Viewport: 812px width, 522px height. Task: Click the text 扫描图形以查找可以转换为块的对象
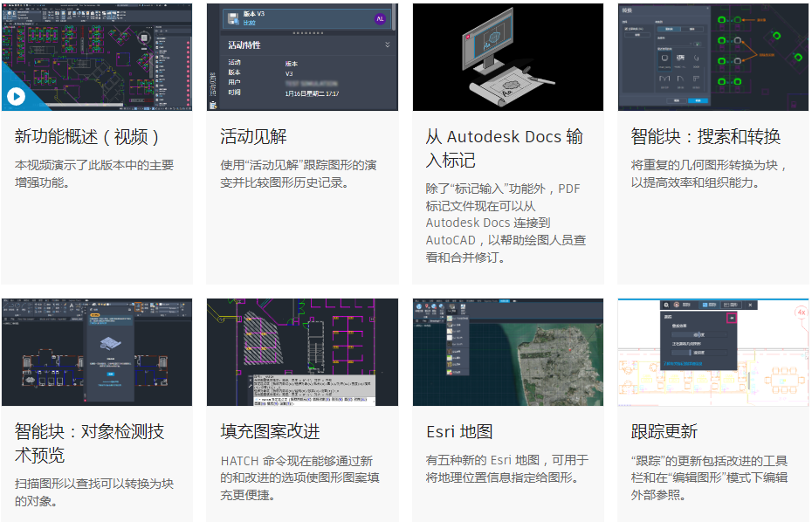point(93,492)
